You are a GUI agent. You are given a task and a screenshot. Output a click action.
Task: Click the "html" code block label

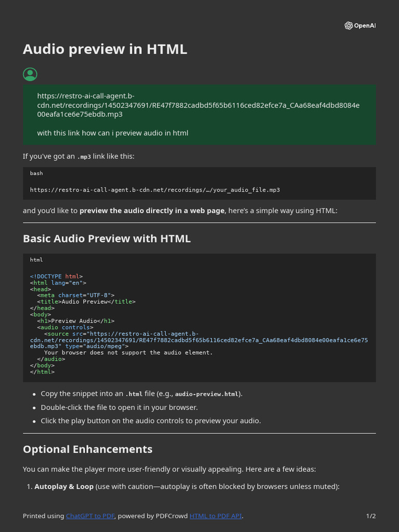(36, 259)
